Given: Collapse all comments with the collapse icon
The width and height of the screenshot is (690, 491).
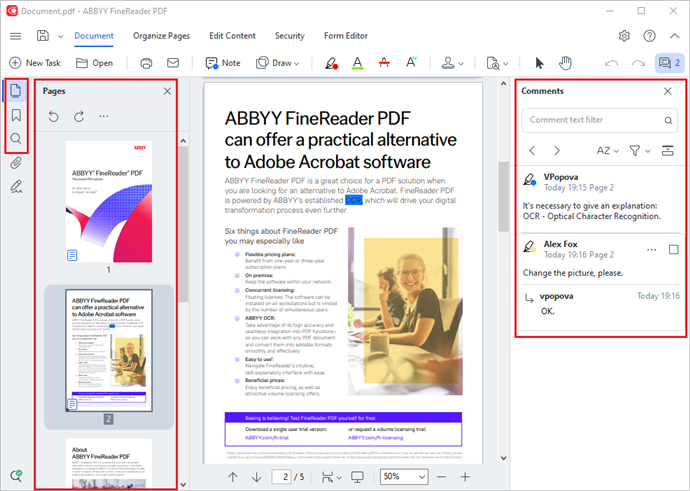Looking at the screenshot, I should (x=668, y=151).
